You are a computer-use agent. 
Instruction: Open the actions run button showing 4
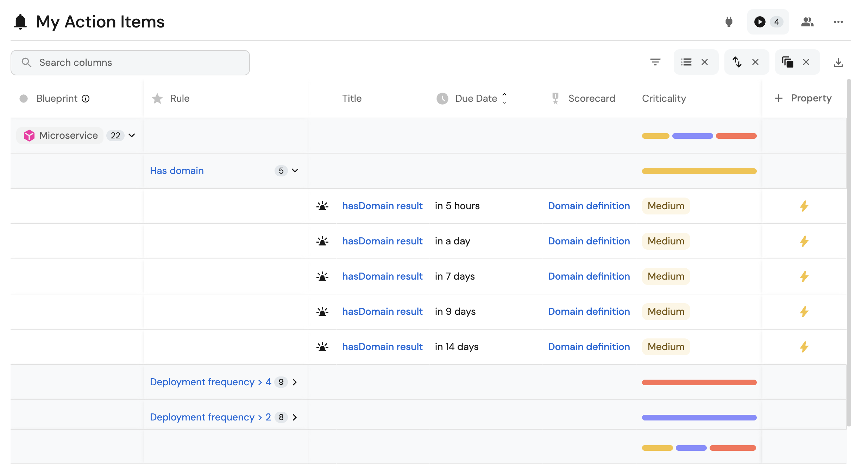coord(768,22)
